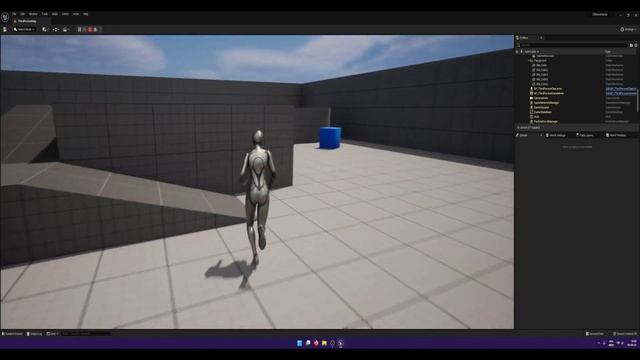
Task: Open the Settings dropdown in the toolbar
Action: pyautogui.click(x=628, y=29)
